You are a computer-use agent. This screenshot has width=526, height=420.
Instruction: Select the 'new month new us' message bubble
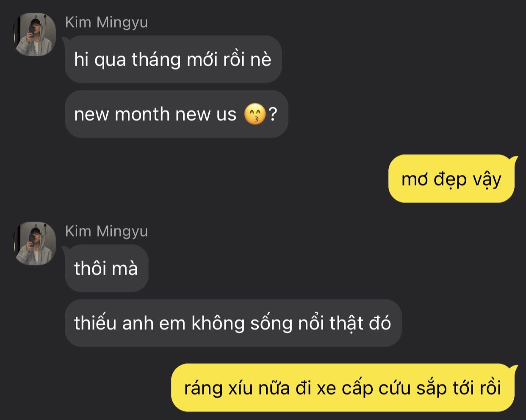coord(177,114)
